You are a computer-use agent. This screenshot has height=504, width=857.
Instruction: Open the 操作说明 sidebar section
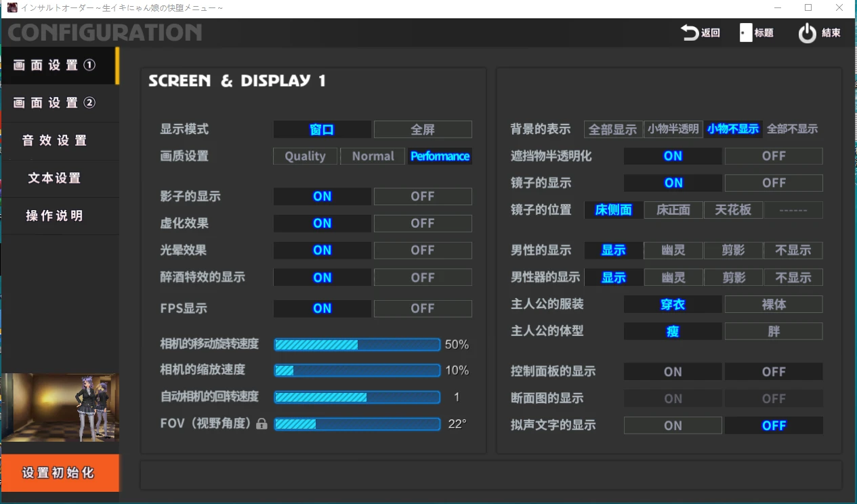[x=60, y=216]
